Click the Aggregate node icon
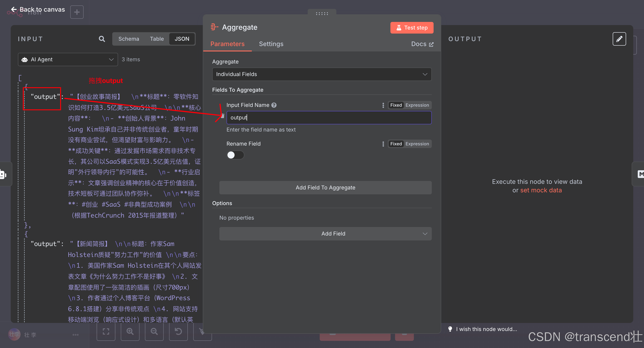The height and width of the screenshot is (348, 644). [x=214, y=27]
